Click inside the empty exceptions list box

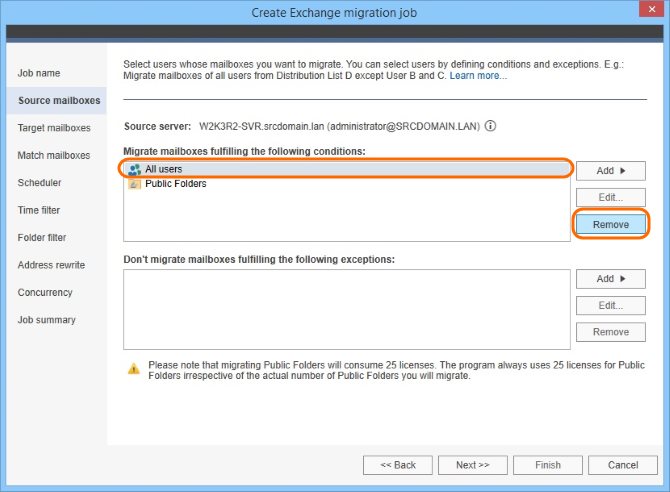pos(347,309)
